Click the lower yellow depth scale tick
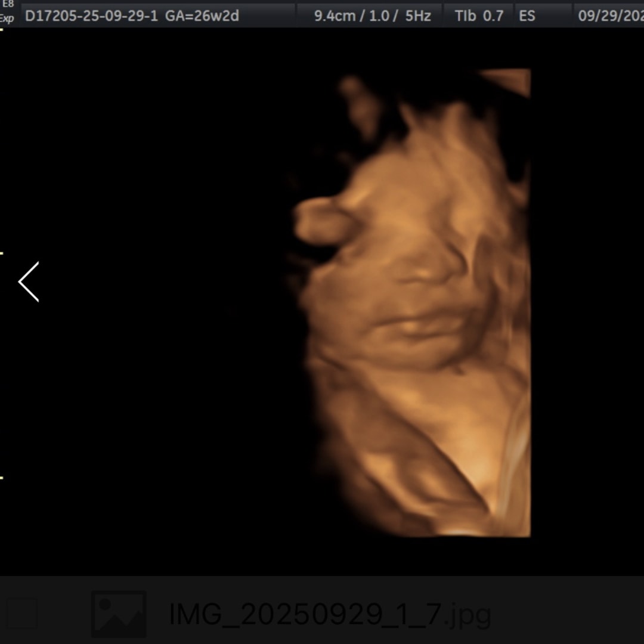This screenshot has height=644, width=644. pyautogui.click(x=2, y=477)
